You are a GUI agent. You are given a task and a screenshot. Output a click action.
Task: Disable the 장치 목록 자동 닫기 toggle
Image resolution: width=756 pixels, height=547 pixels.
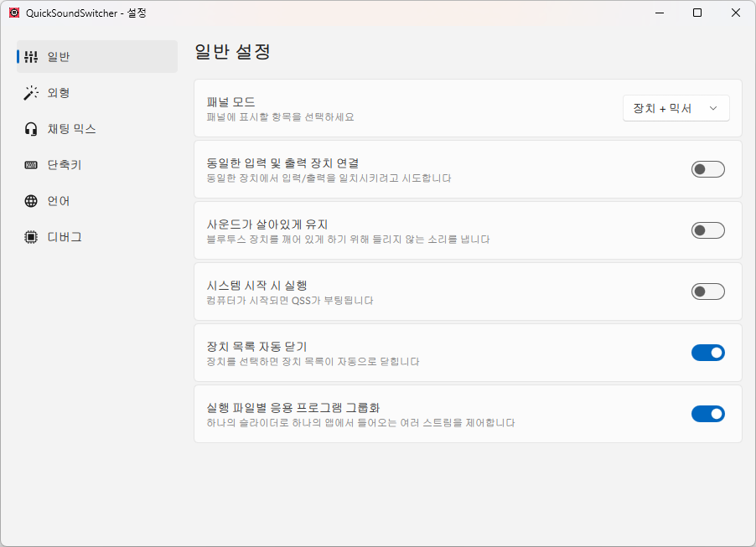[x=707, y=353]
